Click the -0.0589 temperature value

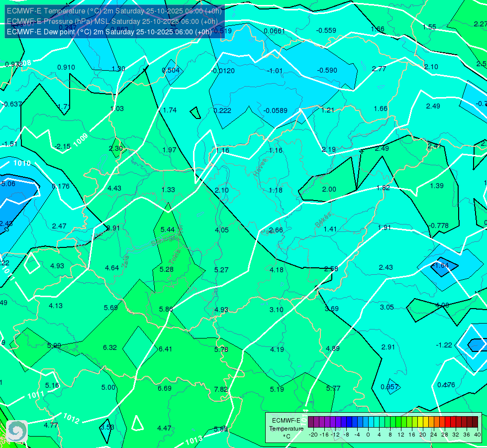click(276, 111)
